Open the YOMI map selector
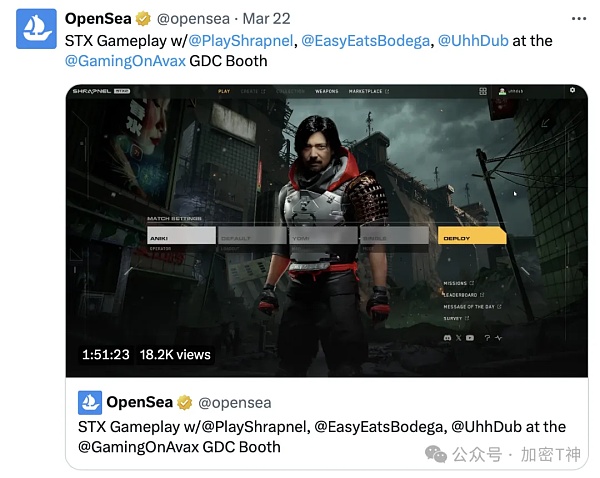600x478 pixels. 323,235
